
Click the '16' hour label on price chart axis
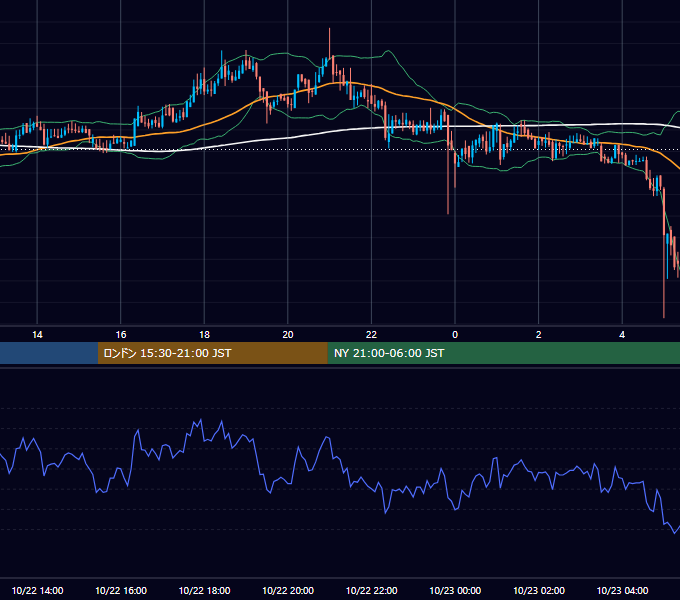point(121,335)
